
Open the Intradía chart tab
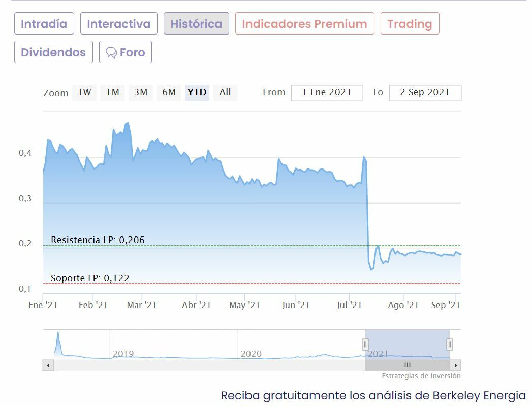click(44, 24)
